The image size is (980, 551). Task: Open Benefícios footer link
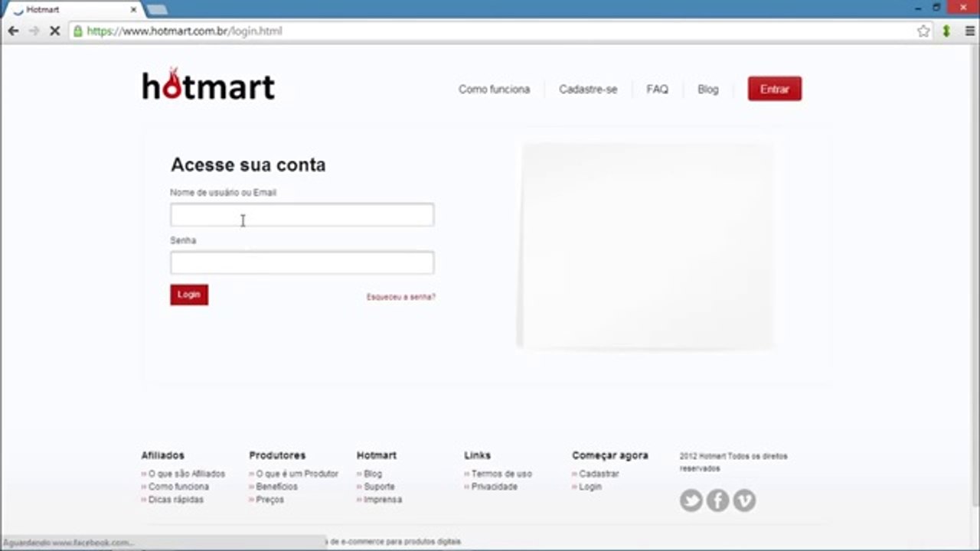pos(276,487)
